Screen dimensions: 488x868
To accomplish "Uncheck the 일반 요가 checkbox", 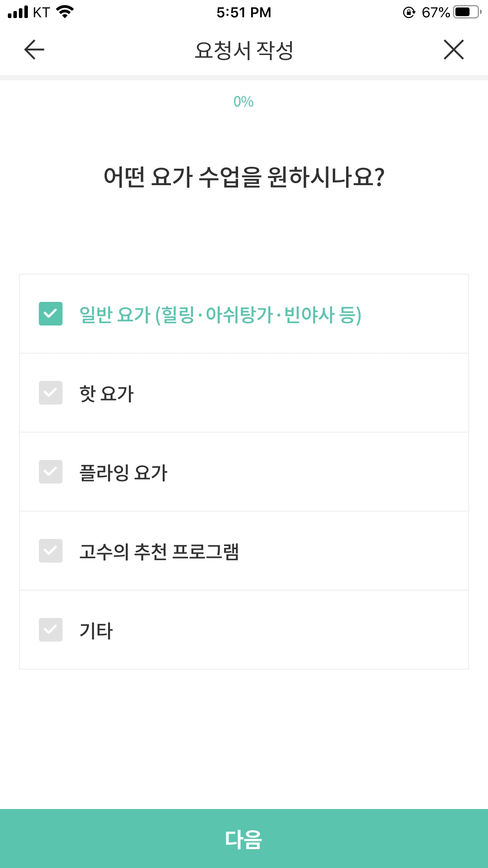I will coord(51,314).
